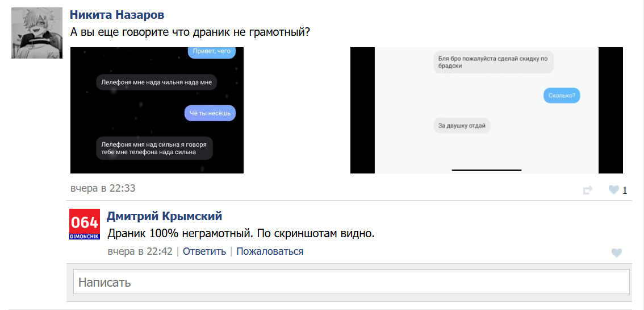Click the 'Написать' comment input field
This screenshot has width=644, height=310.
pyautogui.click(x=351, y=282)
